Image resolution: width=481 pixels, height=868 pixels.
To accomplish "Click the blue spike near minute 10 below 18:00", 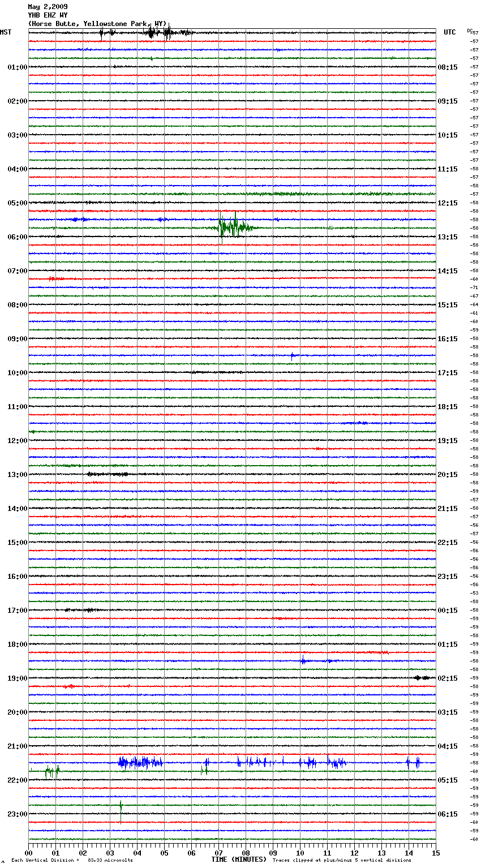I will tap(303, 660).
